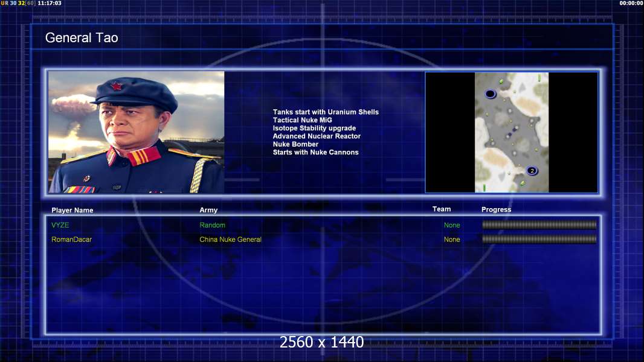The image size is (644, 362).
Task: Click the map preview thumbnail
Action: point(511,132)
